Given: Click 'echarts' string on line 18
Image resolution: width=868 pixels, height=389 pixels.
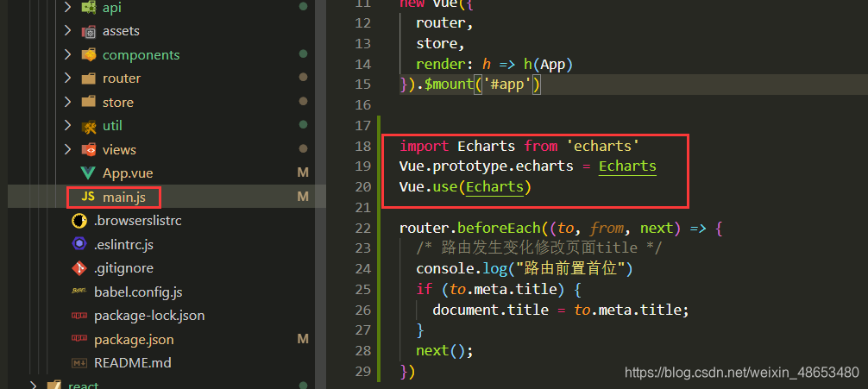Looking at the screenshot, I should 603,146.
